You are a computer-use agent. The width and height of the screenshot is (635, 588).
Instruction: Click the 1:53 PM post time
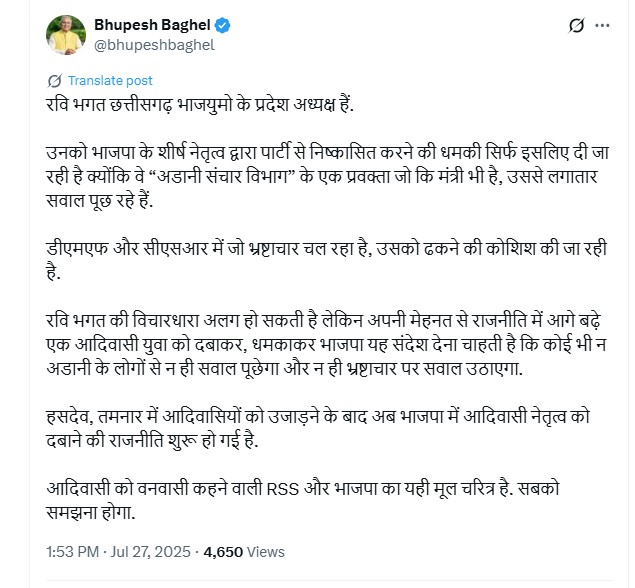(x=75, y=551)
